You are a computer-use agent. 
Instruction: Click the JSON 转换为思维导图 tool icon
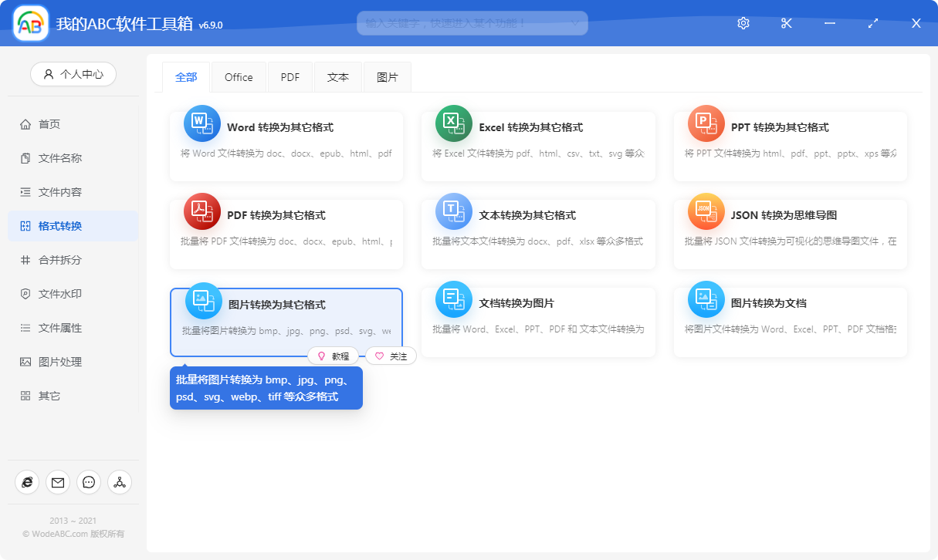[705, 211]
